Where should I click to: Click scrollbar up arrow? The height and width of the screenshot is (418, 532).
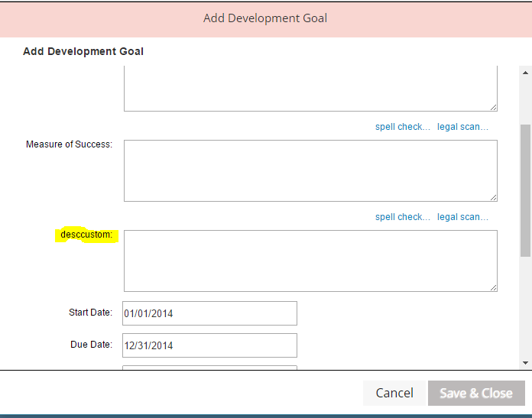pyautogui.click(x=525, y=73)
